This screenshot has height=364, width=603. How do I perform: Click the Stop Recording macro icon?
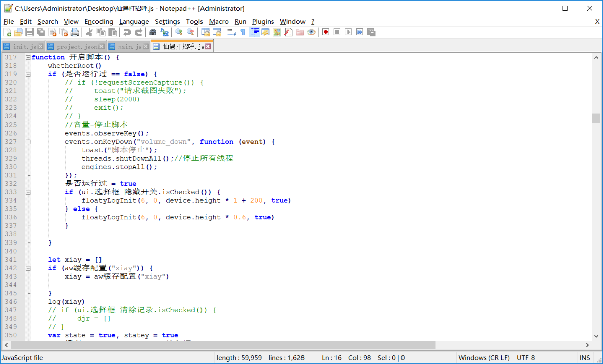[337, 32]
